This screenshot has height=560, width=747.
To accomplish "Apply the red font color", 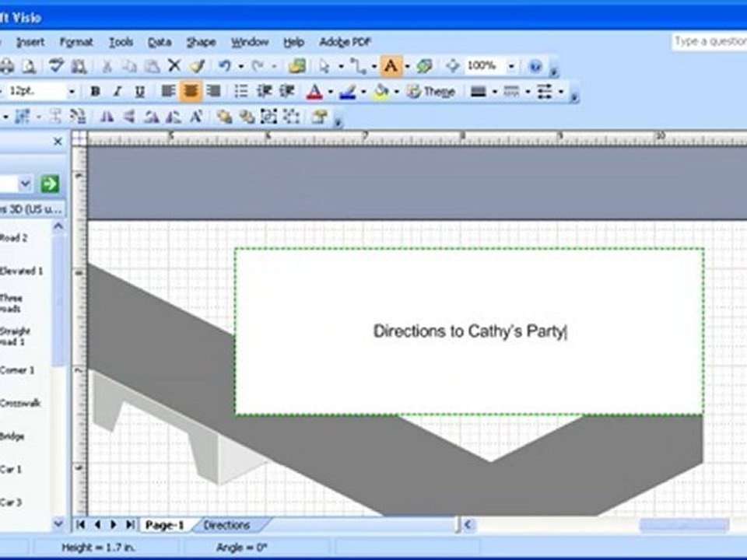I will (x=314, y=91).
